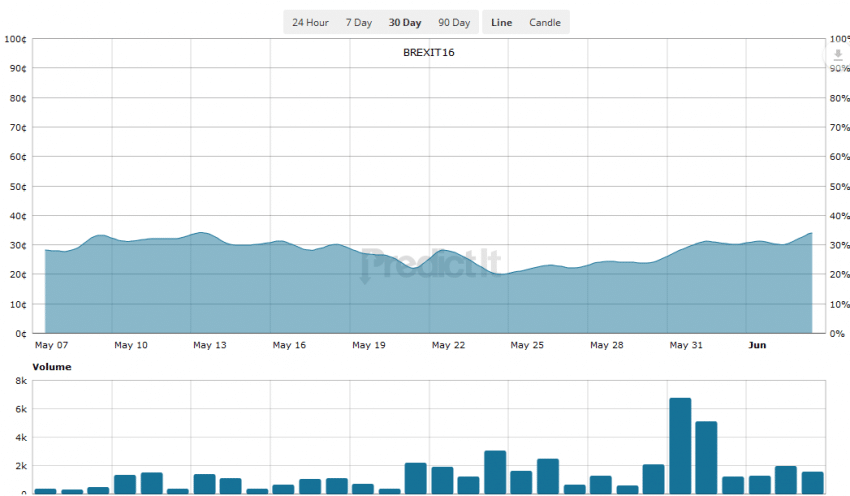Click the 20¢ price axis label

[x=17, y=274]
